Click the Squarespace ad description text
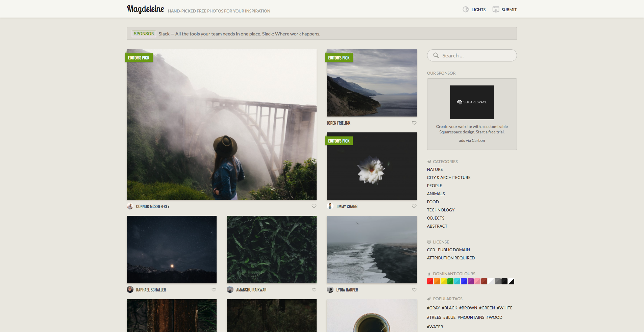This screenshot has width=644, height=332. point(472,129)
